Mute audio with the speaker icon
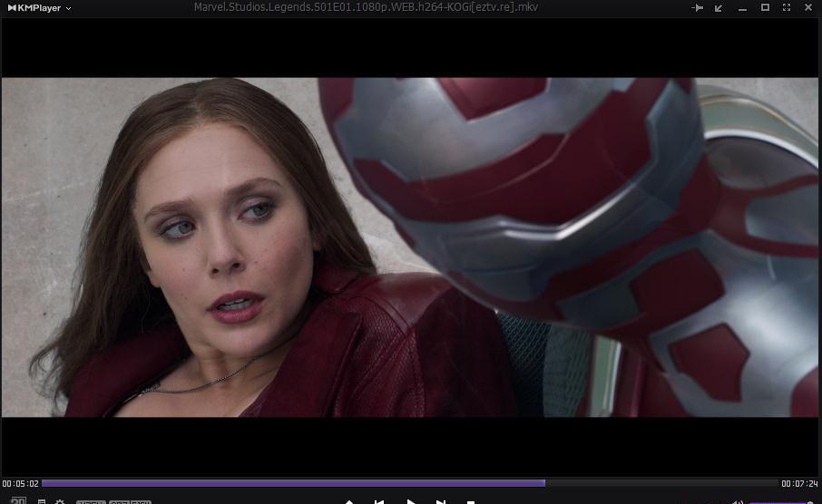Viewport: 822px width, 504px height. tap(738, 502)
